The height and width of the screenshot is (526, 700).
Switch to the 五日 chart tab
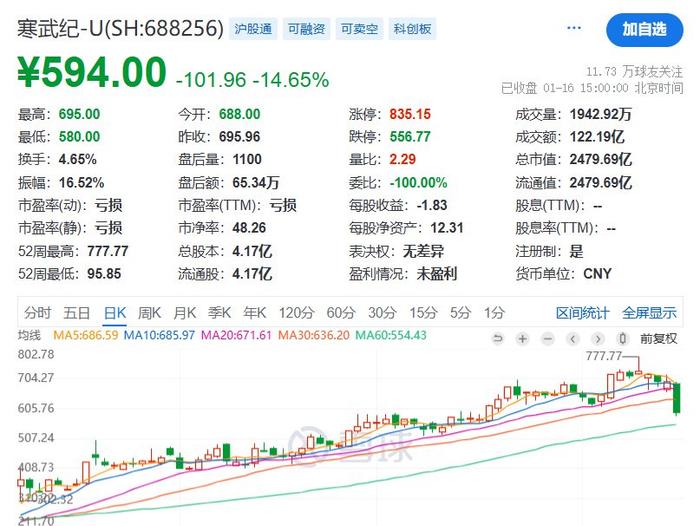[77, 313]
